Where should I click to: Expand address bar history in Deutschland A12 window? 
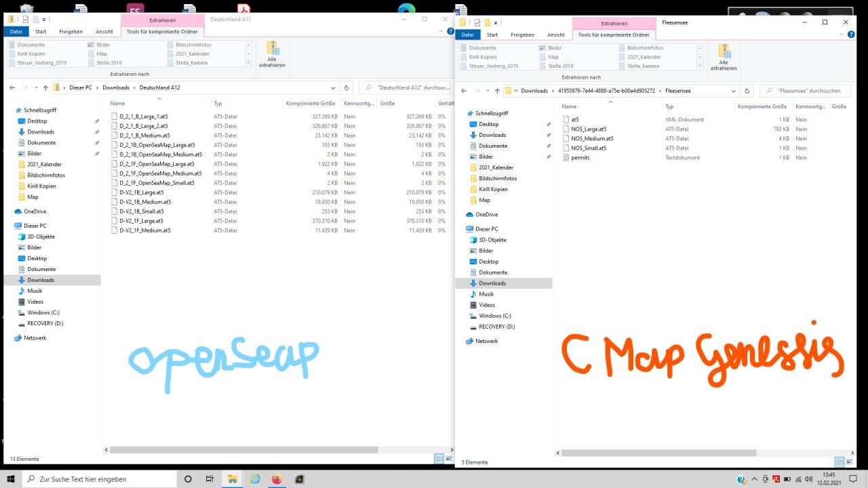(333, 87)
